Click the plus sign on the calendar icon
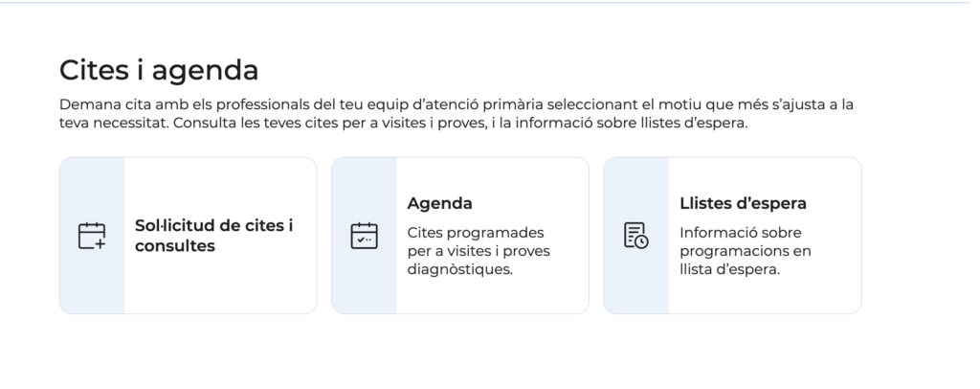 tap(100, 244)
